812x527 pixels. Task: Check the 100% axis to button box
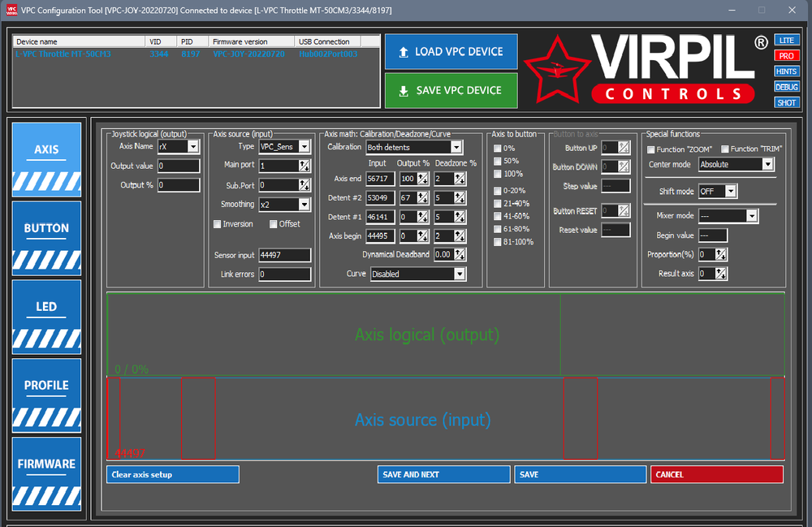click(x=498, y=174)
